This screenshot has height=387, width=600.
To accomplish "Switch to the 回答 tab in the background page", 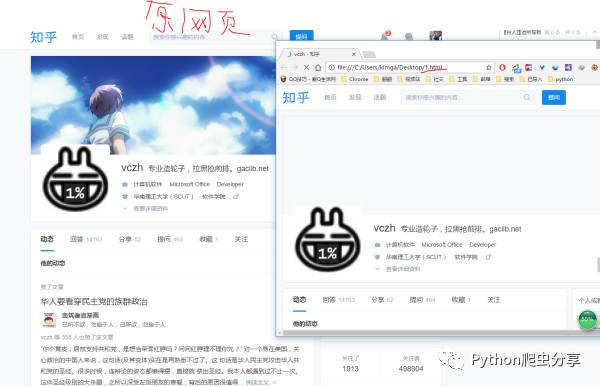I will click(86, 239).
